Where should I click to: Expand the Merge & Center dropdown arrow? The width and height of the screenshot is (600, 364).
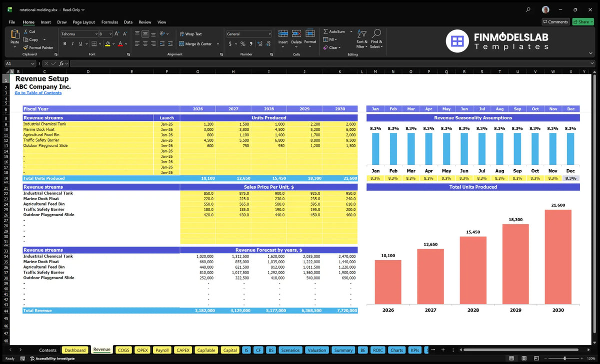[217, 44]
